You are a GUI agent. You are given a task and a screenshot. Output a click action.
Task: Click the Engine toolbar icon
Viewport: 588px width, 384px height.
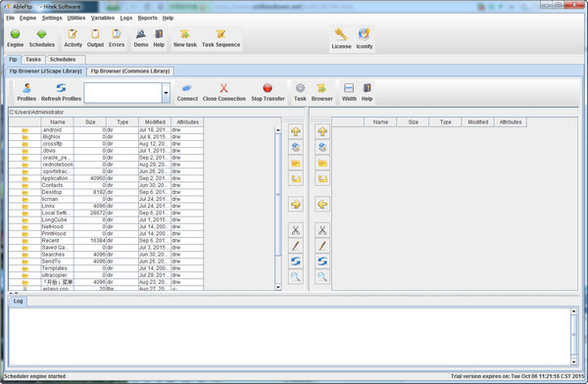tap(15, 38)
